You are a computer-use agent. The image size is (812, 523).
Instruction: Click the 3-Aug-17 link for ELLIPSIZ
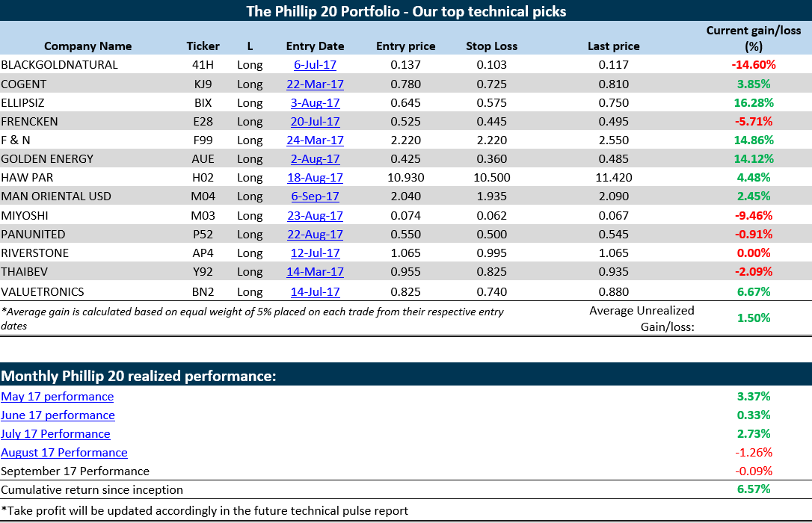pyautogui.click(x=315, y=102)
